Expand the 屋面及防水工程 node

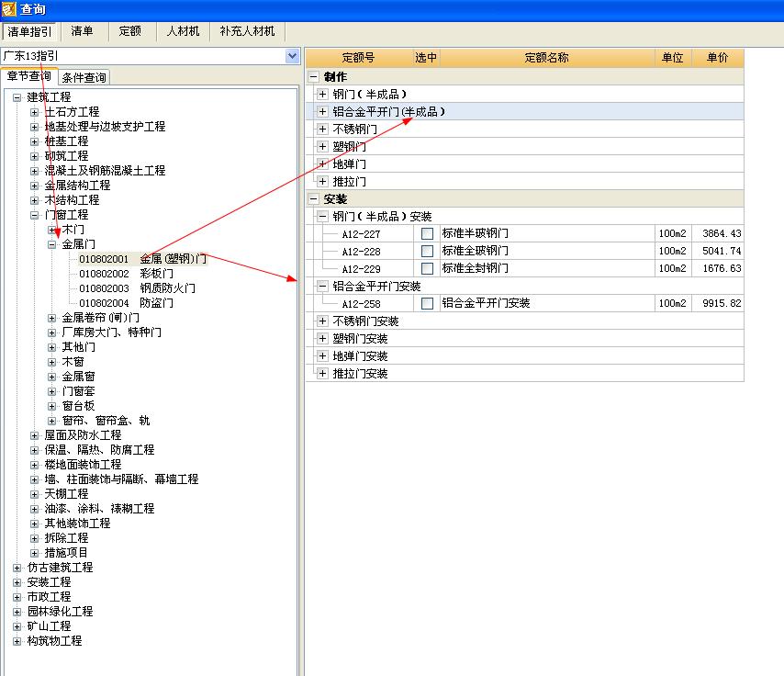[35, 435]
